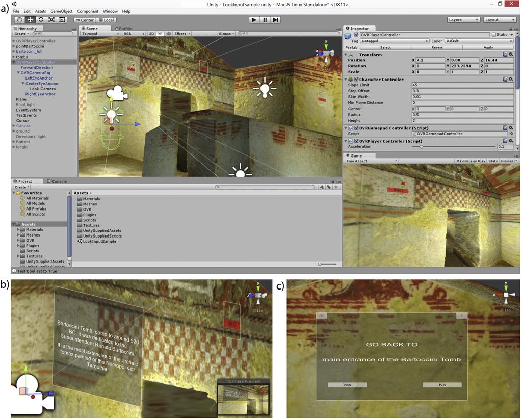This screenshot has width=522, height=420.
Task: Select the LookInputSample scene asset
Action: point(97,241)
